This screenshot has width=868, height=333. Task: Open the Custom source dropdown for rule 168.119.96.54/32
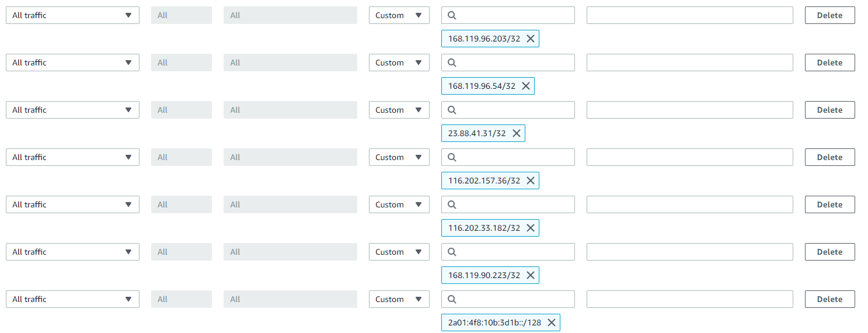(x=399, y=63)
